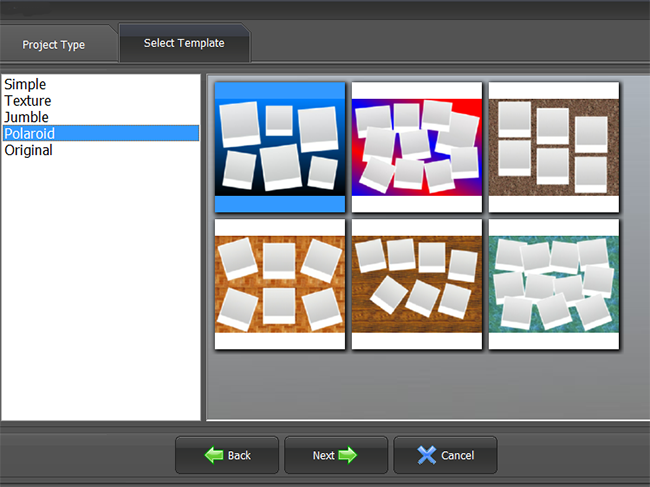Go to the Next step
This screenshot has height=487, width=650.
pos(336,455)
